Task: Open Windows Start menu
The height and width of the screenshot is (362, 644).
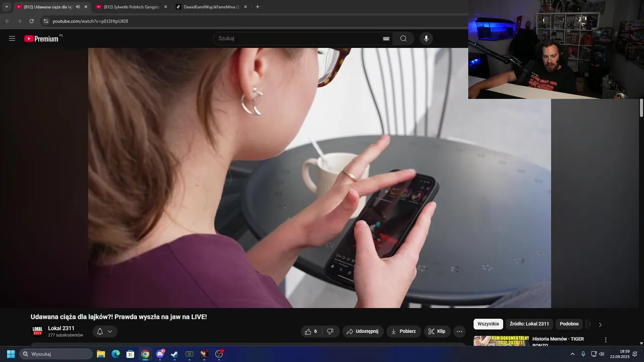Action: 11,354
